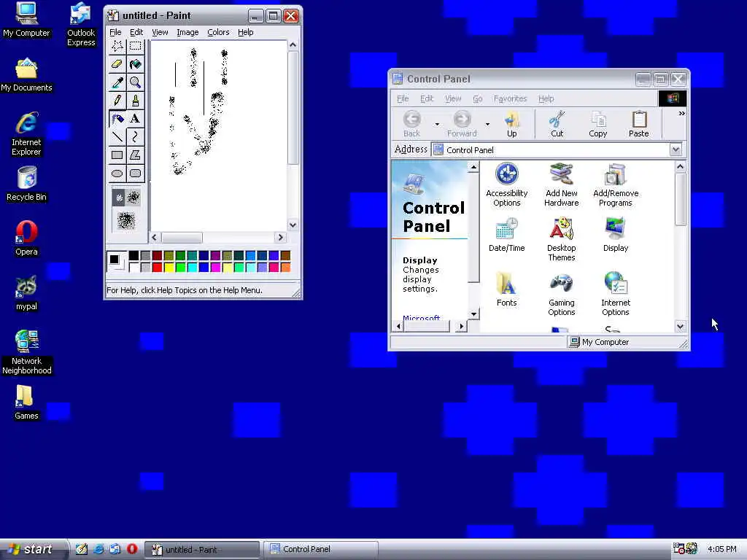
Task: Activate the Pick Color eyedropper tool
Action: 117,82
